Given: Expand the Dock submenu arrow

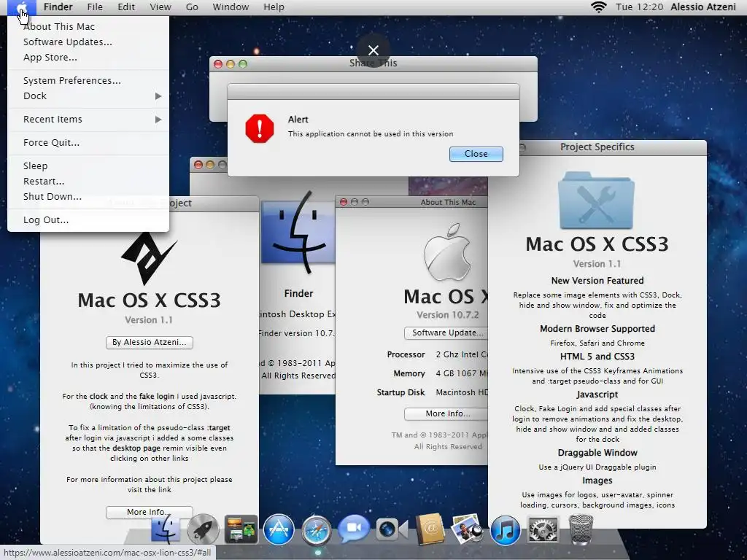Looking at the screenshot, I should (x=158, y=96).
